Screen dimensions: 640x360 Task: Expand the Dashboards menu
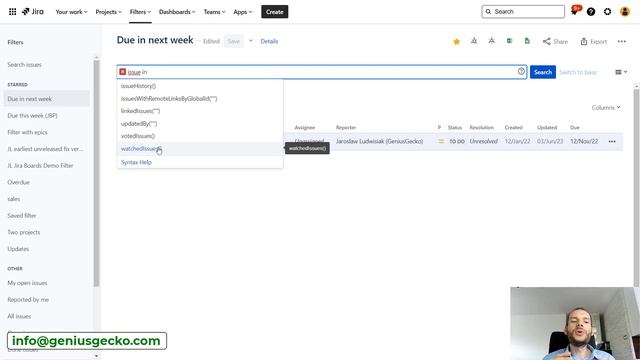point(177,12)
